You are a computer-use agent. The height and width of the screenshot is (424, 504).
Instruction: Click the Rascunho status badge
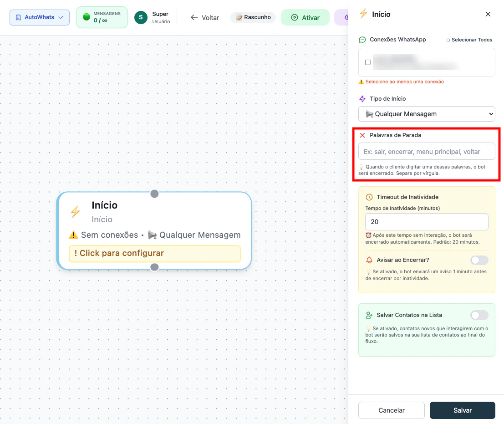click(253, 17)
